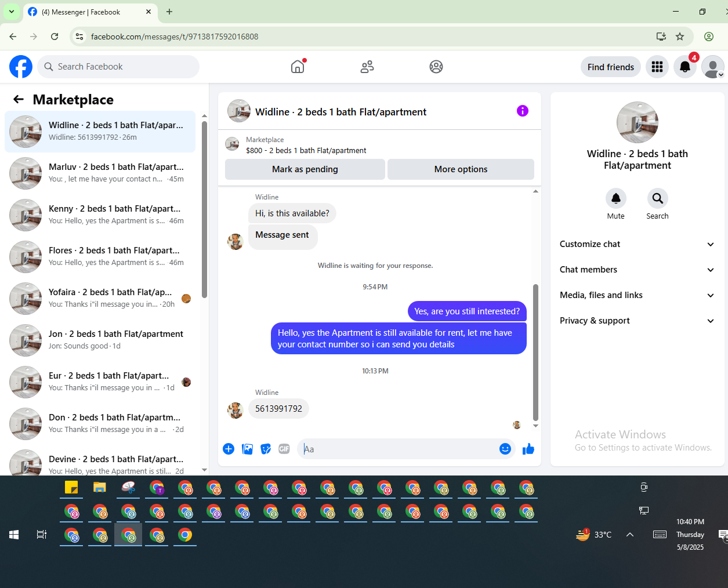This screenshot has height=588, width=728.
Task: Click More options button
Action: click(461, 169)
